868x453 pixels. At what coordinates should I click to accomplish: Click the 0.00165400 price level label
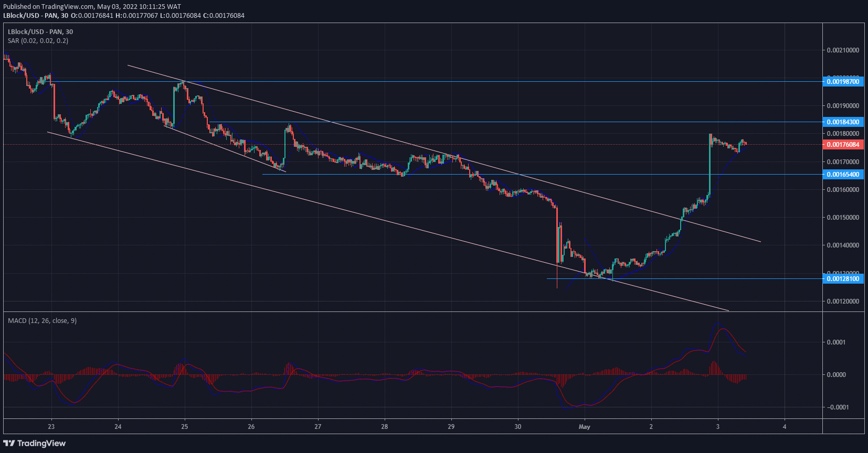[843, 175]
